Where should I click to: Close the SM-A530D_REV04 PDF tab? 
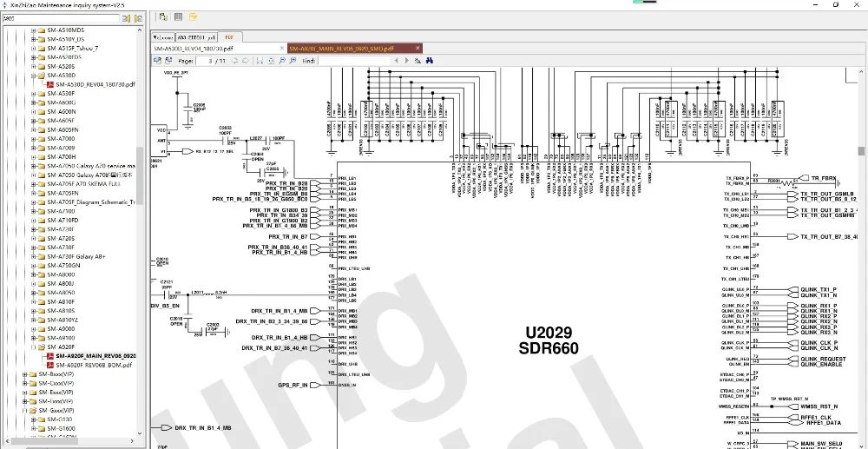point(280,49)
